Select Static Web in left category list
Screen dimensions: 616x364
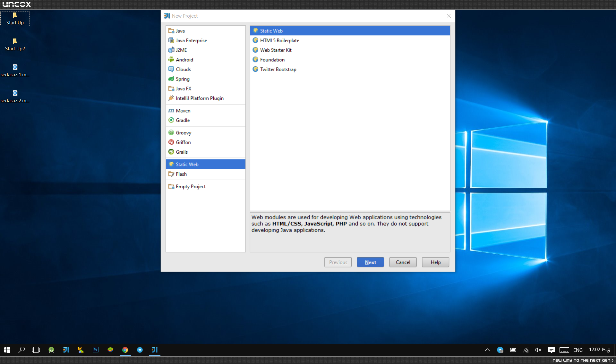(x=206, y=164)
